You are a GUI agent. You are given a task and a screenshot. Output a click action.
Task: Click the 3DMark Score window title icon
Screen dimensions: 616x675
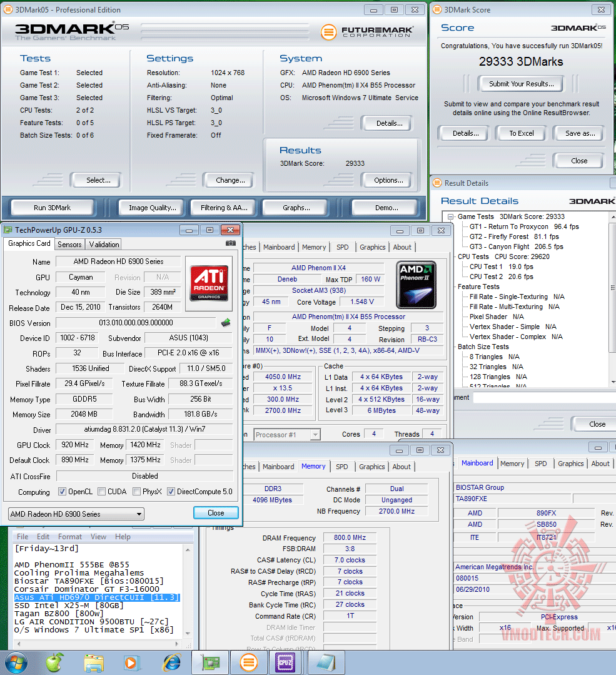coord(437,9)
